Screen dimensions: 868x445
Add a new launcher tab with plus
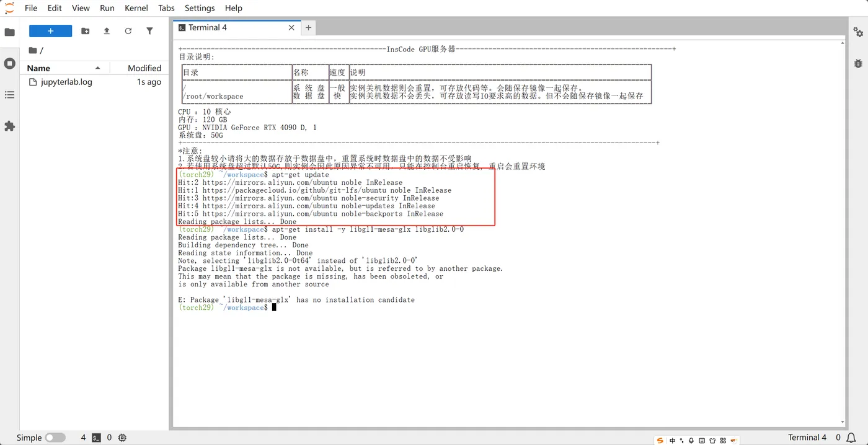pos(308,27)
